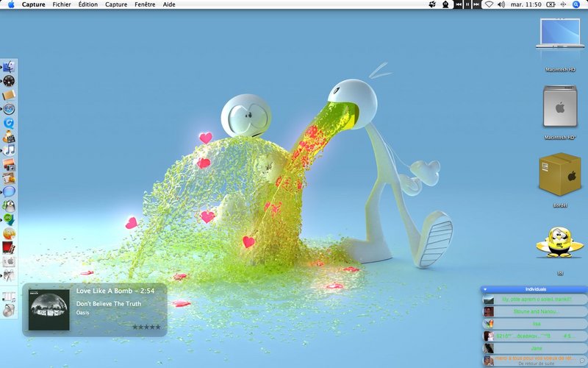
Task: Skip to next track in menu bar
Action: click(476, 4)
